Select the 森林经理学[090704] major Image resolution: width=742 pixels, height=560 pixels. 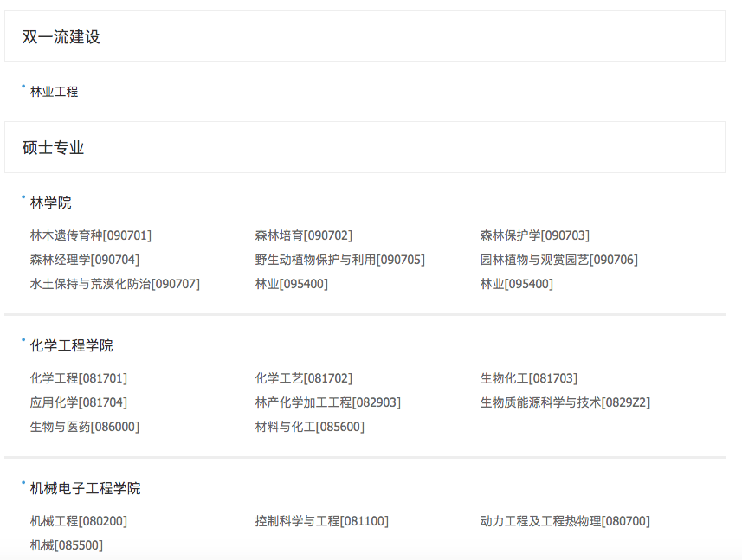85,260
